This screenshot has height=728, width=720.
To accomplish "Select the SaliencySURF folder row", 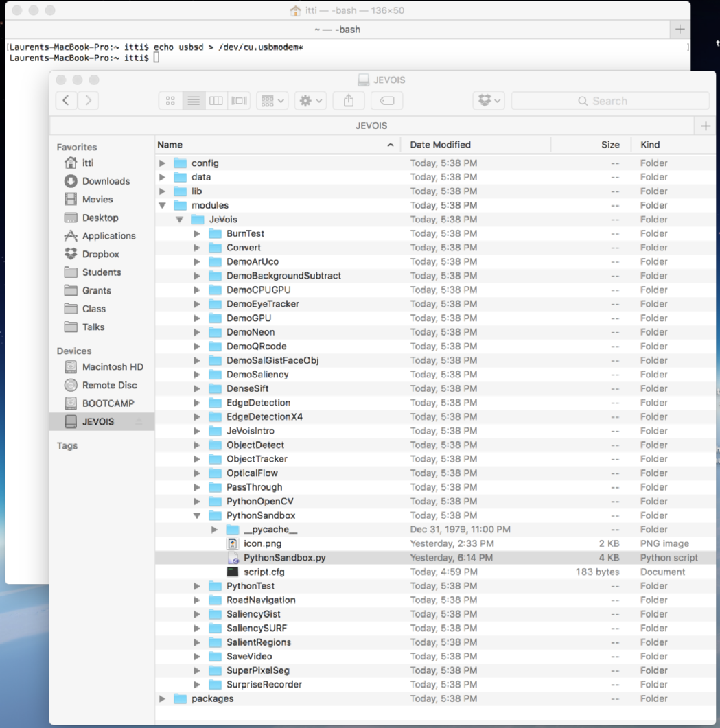I will click(x=435, y=629).
